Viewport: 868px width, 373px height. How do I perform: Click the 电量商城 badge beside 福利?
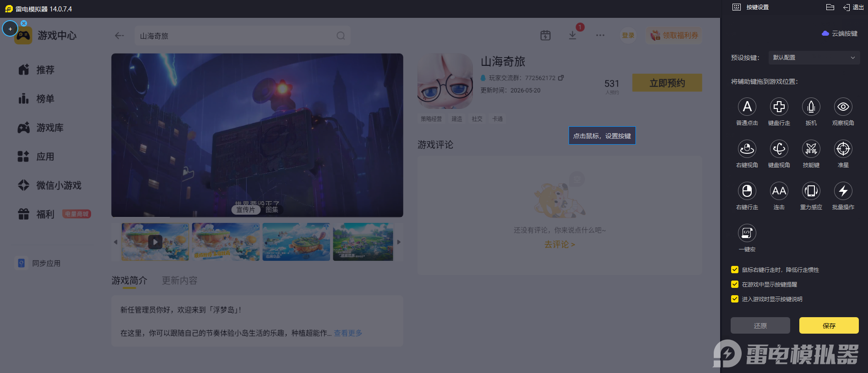point(76,214)
